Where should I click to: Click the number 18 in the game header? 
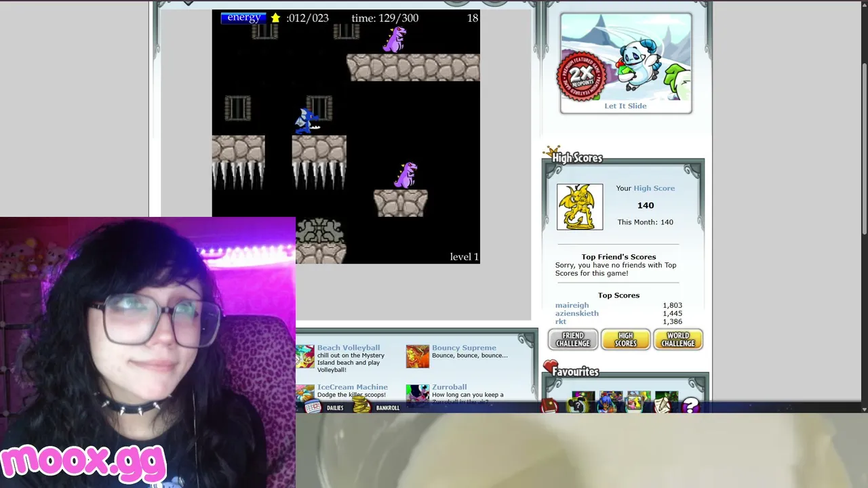point(473,18)
